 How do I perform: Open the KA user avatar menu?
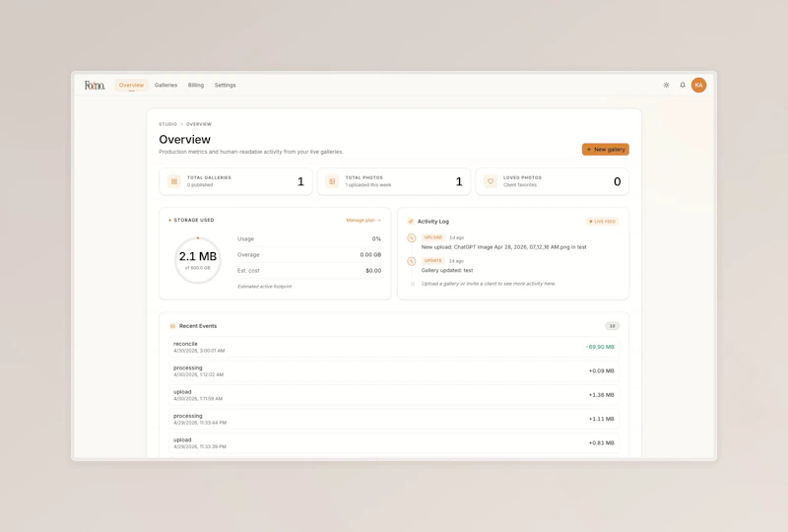[x=698, y=85]
